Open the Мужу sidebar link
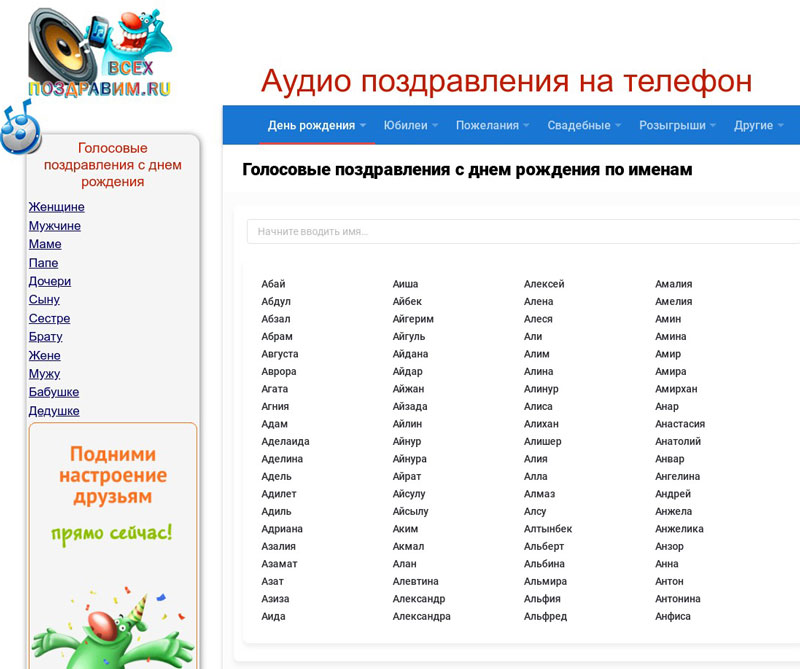 point(44,374)
